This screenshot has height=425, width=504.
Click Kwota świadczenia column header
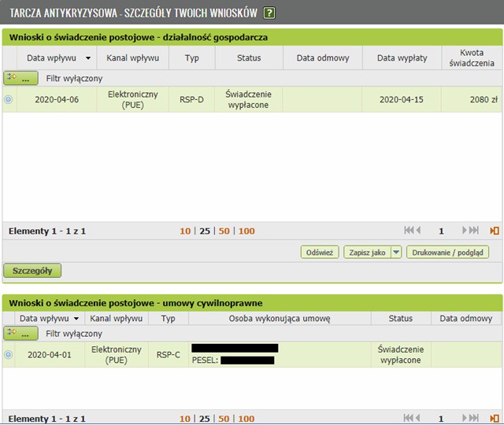472,57
